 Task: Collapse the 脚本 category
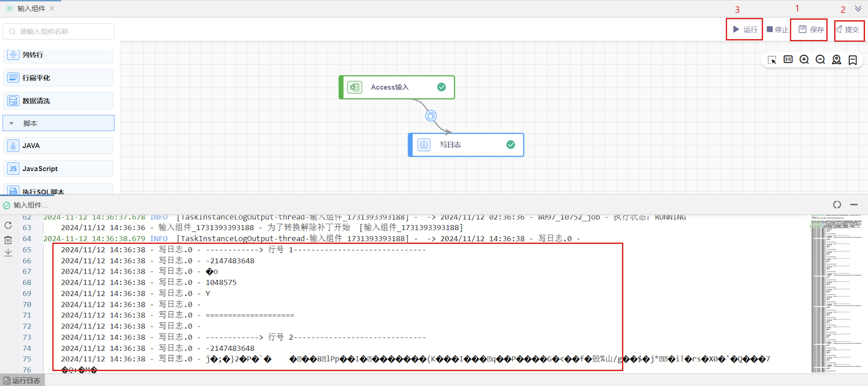[11, 123]
